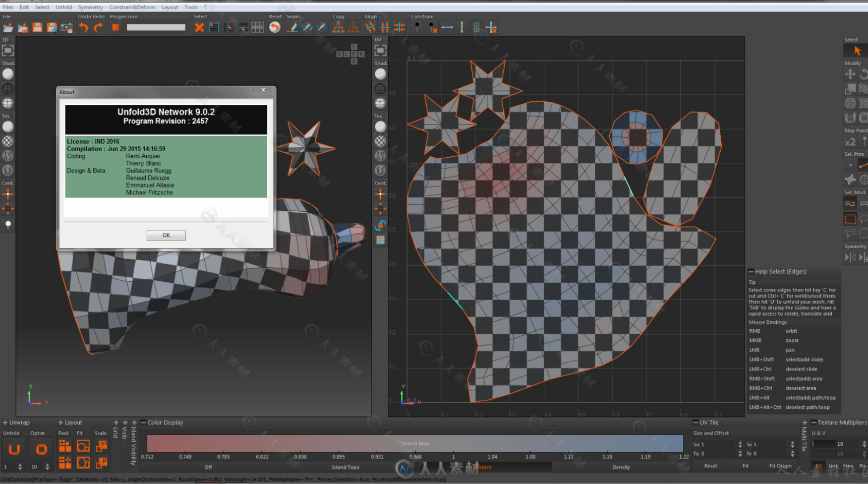Open the Symmetry menu
The image size is (868, 484).
coord(90,7)
